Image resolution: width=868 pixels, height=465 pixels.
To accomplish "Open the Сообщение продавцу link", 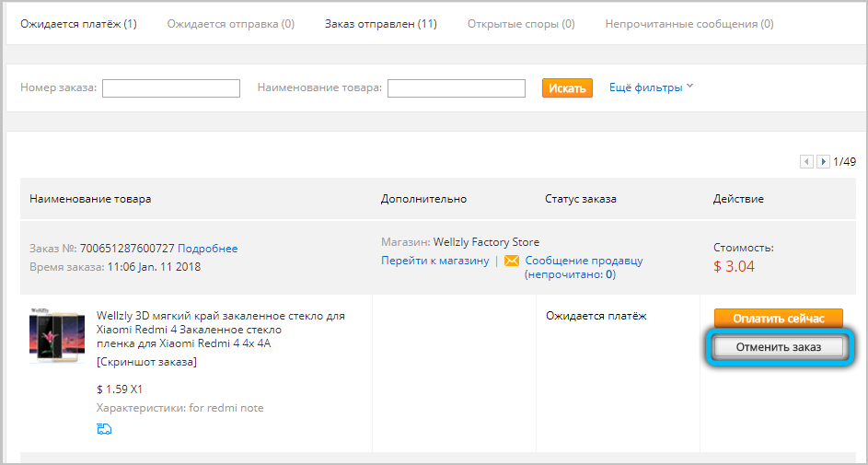I will pyautogui.click(x=584, y=261).
